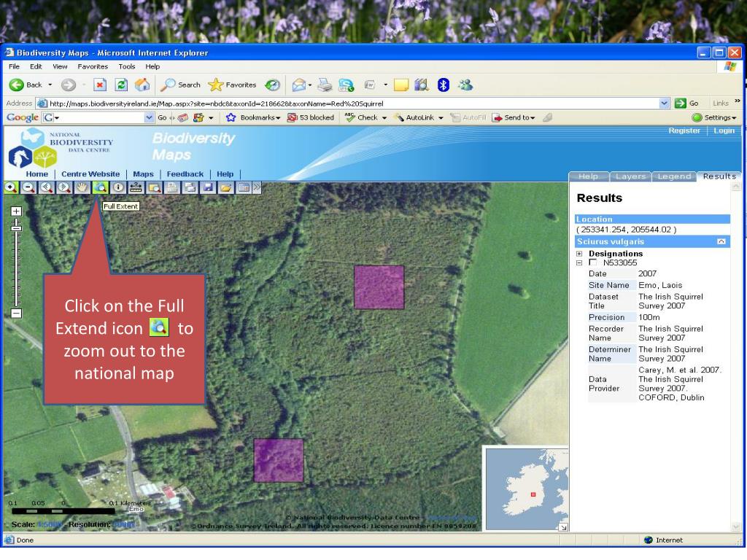The height and width of the screenshot is (560, 747).
Task: Click the Save floppy disk icon
Action: 209,187
